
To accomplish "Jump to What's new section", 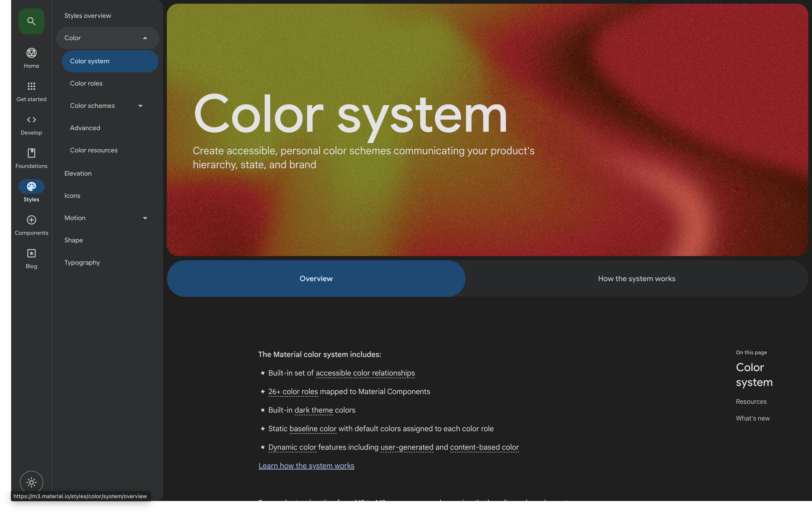I will (x=752, y=418).
